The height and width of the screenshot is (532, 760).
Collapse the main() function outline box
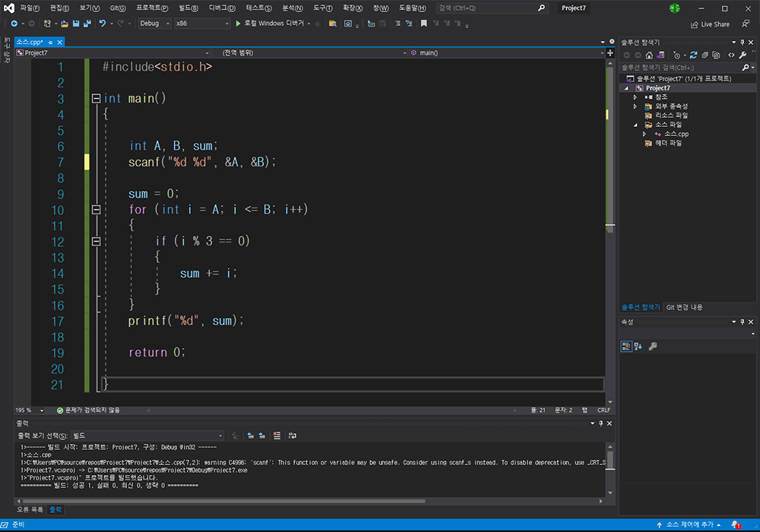(x=96, y=98)
